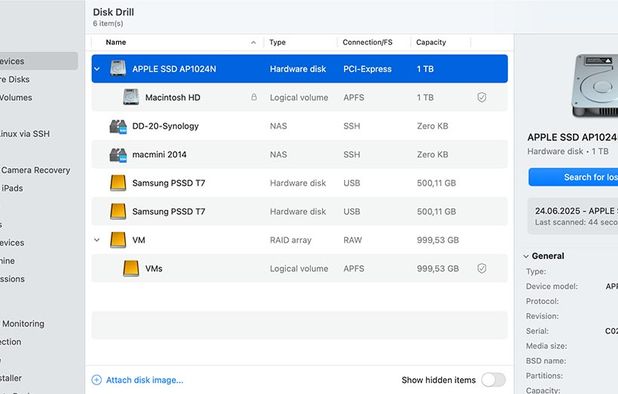Screen dimensions: 618x394
Task: Click the plus icon next to Attach disk image
Action: [x=97, y=380]
